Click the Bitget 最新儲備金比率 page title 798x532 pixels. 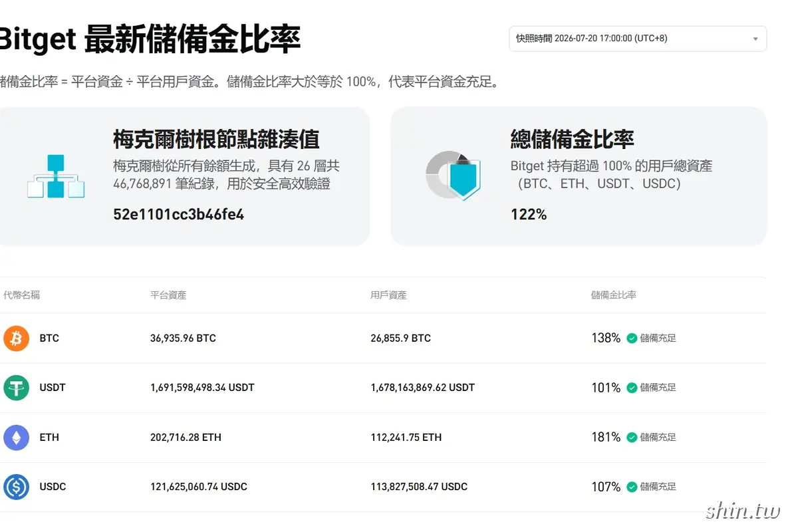[150, 39]
